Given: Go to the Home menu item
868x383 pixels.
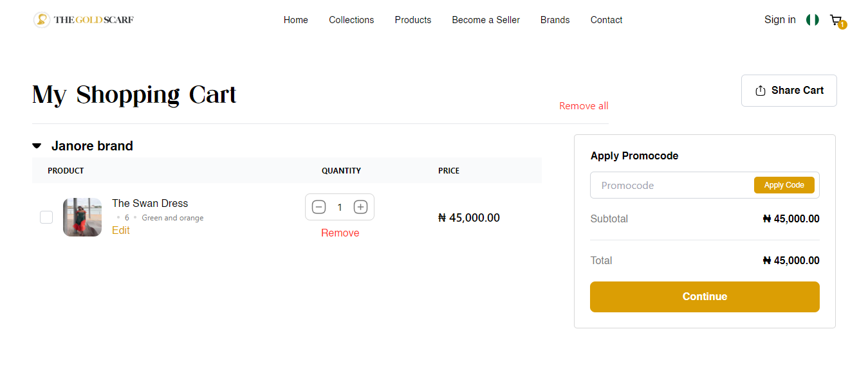Looking at the screenshot, I should click(296, 20).
